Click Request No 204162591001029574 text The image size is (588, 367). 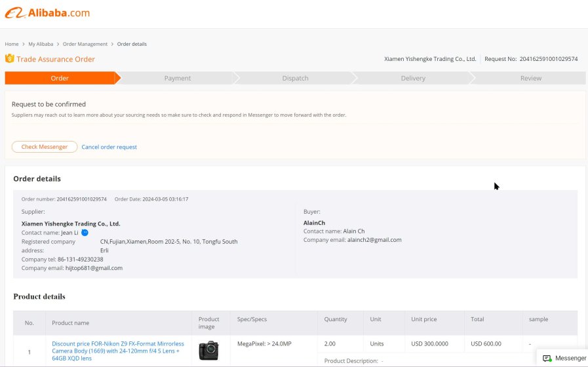tap(531, 59)
